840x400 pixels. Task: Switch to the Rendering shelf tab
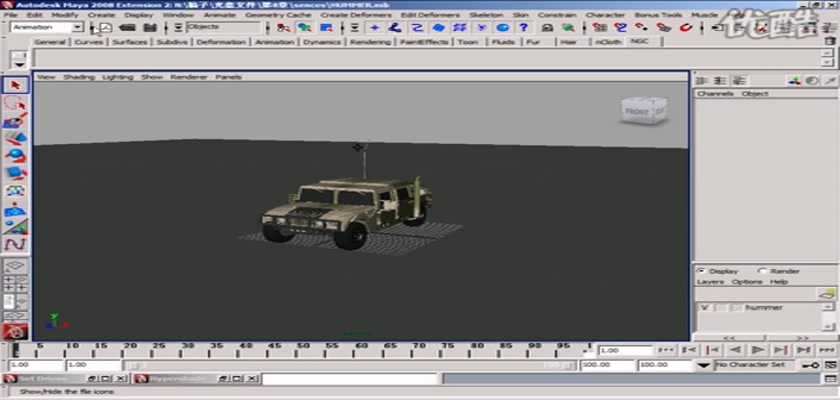pyautogui.click(x=370, y=42)
